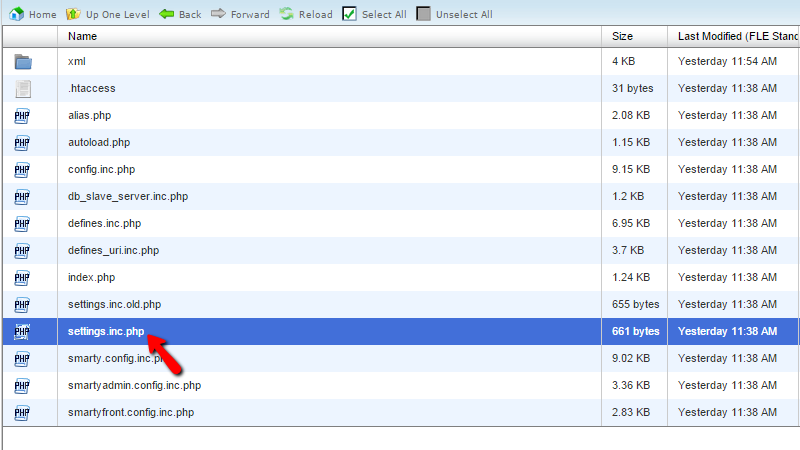The width and height of the screenshot is (800, 450).
Task: Click PHP icon for autoload.php
Action: 22,143
